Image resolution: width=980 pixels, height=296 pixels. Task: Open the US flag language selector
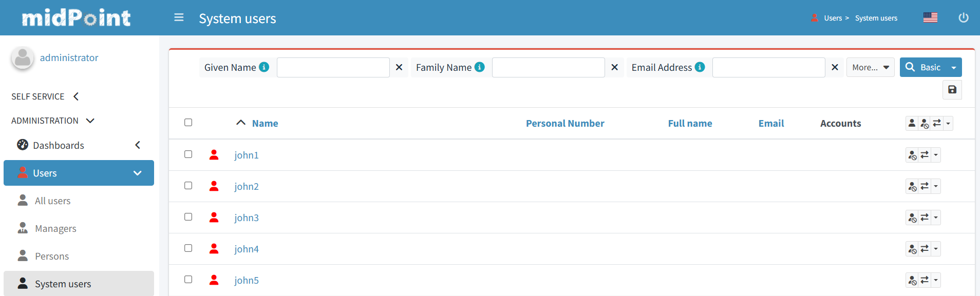pos(930,18)
